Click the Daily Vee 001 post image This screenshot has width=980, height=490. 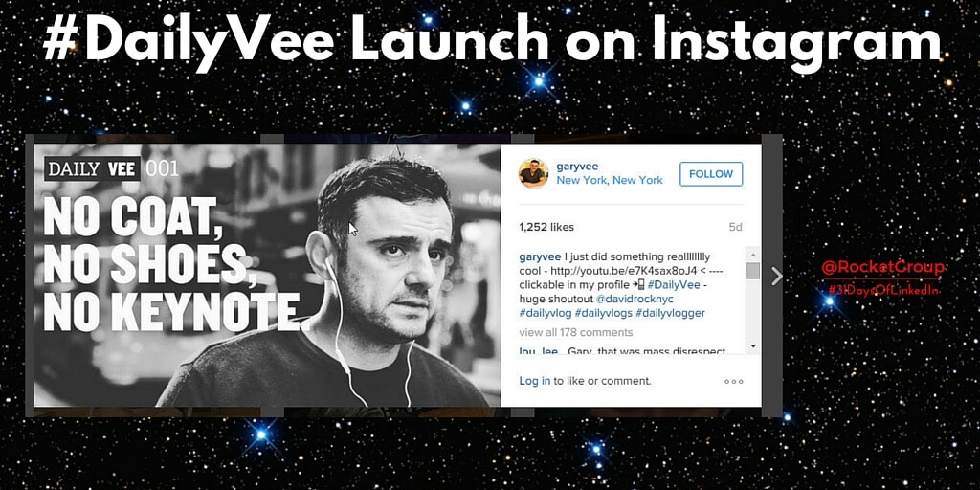tap(268, 276)
